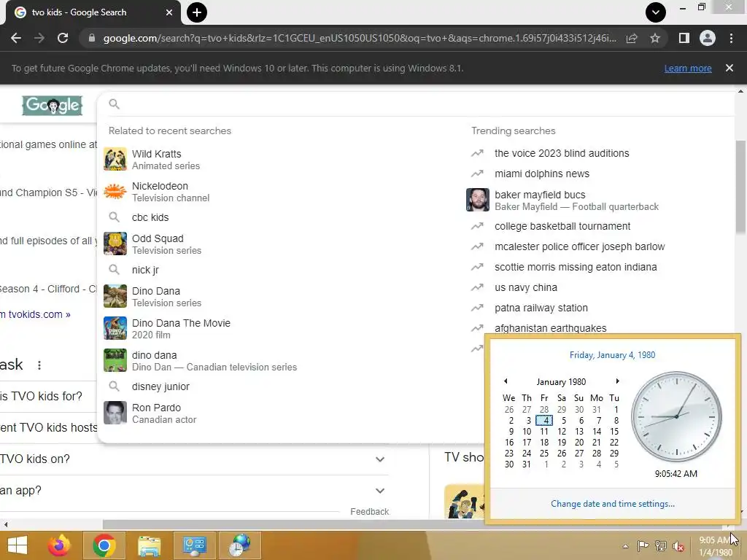Open Action Center flag icon

coord(643,545)
